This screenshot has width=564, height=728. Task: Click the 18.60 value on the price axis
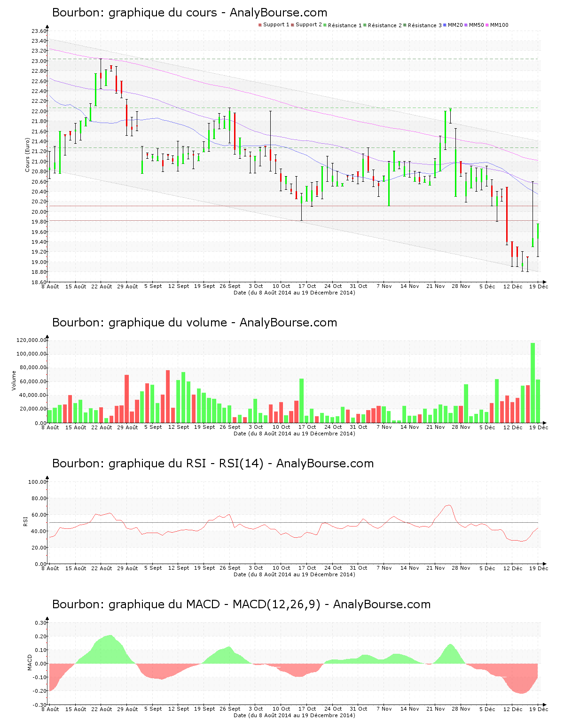(x=39, y=282)
